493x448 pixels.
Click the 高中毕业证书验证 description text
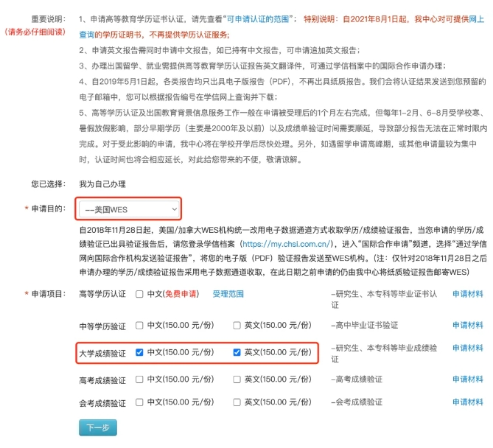[364, 325]
